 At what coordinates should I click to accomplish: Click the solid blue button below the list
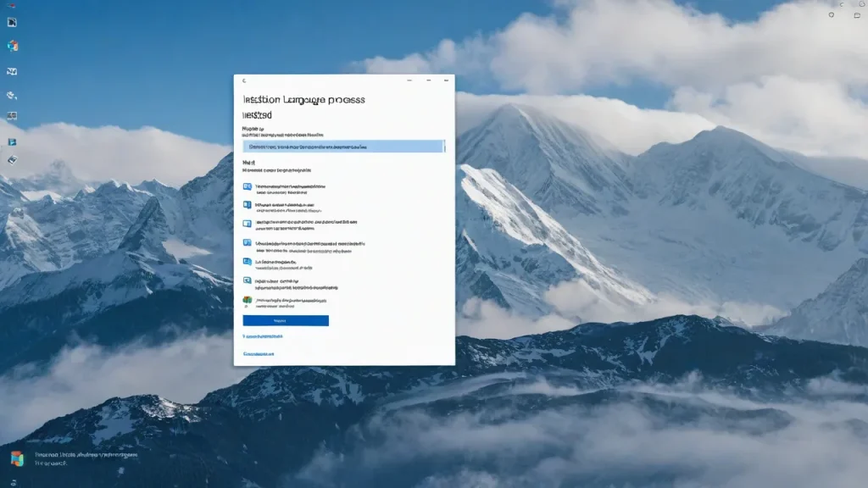tap(286, 321)
